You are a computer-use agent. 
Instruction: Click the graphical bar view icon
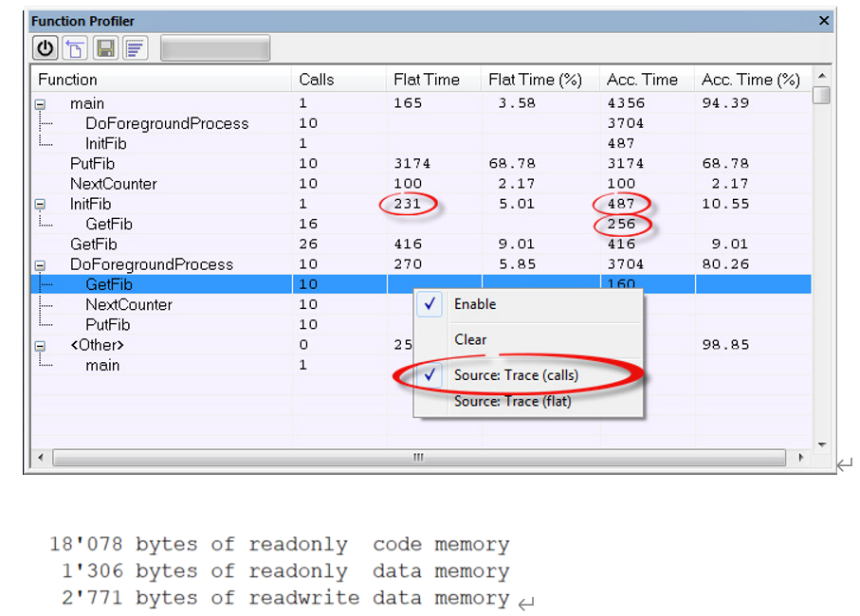pyautogui.click(x=135, y=48)
